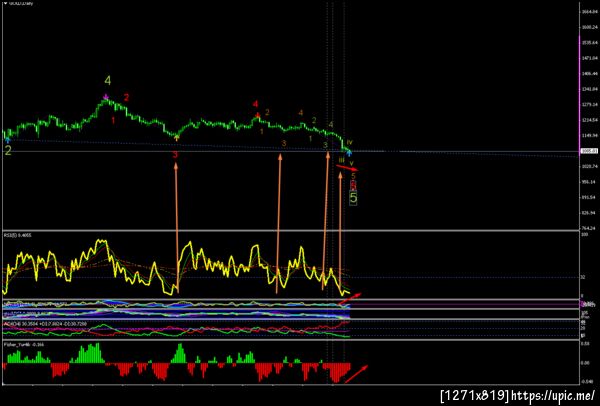
Task: Select the roman numeral iii wave label
Action: coord(341,160)
